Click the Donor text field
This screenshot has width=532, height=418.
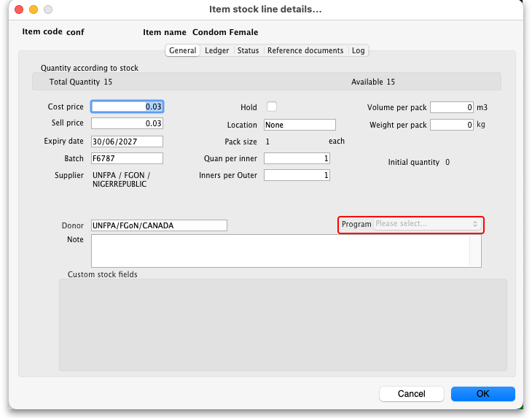point(159,225)
